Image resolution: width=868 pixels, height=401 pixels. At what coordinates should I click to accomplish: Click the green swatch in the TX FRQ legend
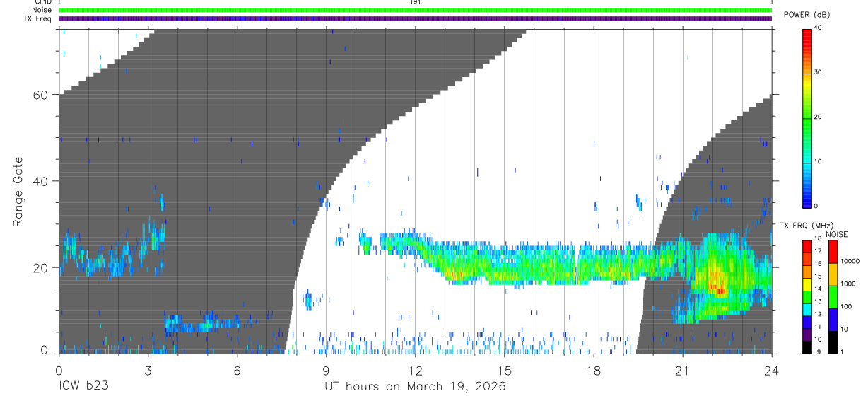tap(807, 296)
